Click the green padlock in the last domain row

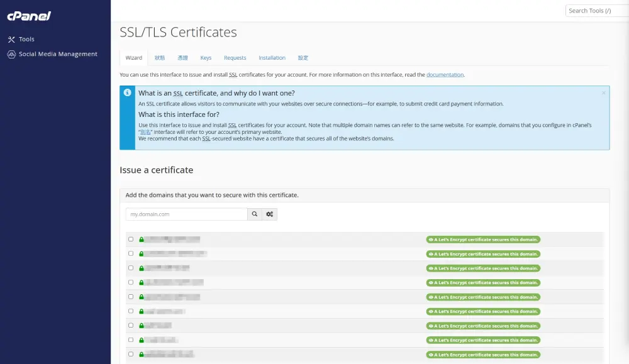141,355
